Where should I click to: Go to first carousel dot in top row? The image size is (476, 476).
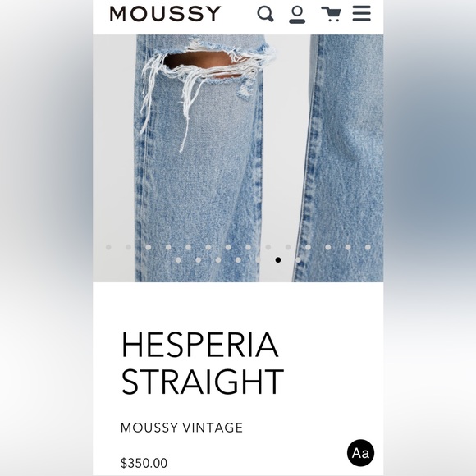pos(108,247)
